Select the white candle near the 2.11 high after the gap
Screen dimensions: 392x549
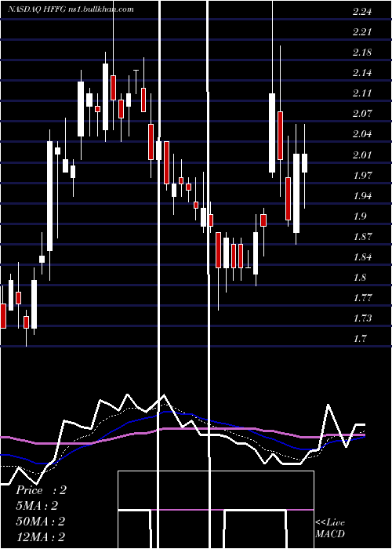click(x=272, y=133)
